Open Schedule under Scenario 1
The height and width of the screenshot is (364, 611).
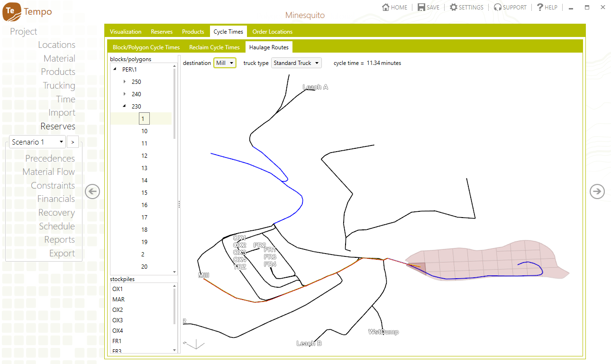tap(57, 226)
